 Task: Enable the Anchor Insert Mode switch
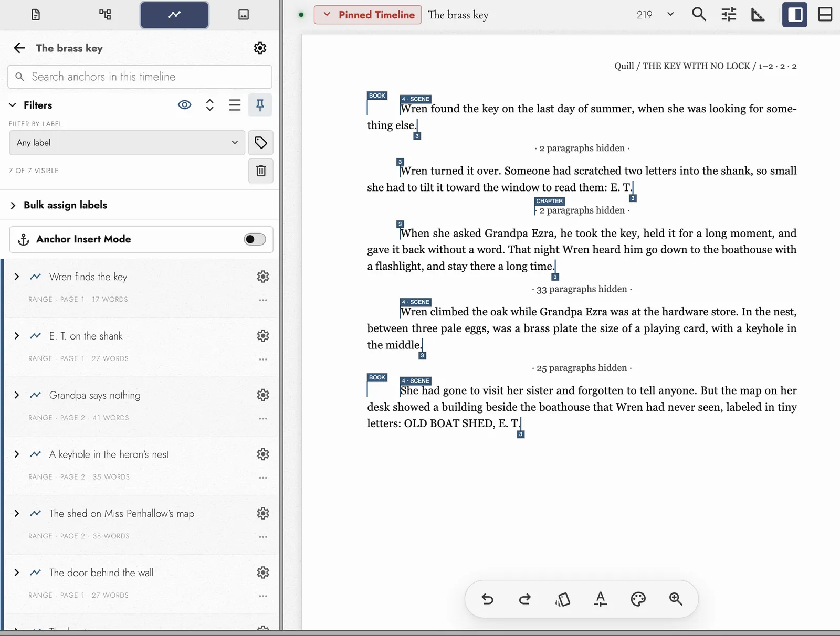255,239
